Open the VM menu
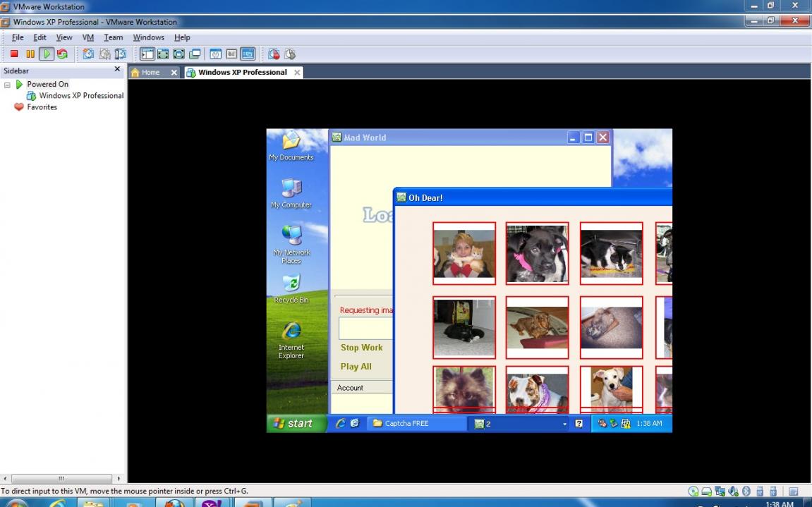 coord(87,37)
